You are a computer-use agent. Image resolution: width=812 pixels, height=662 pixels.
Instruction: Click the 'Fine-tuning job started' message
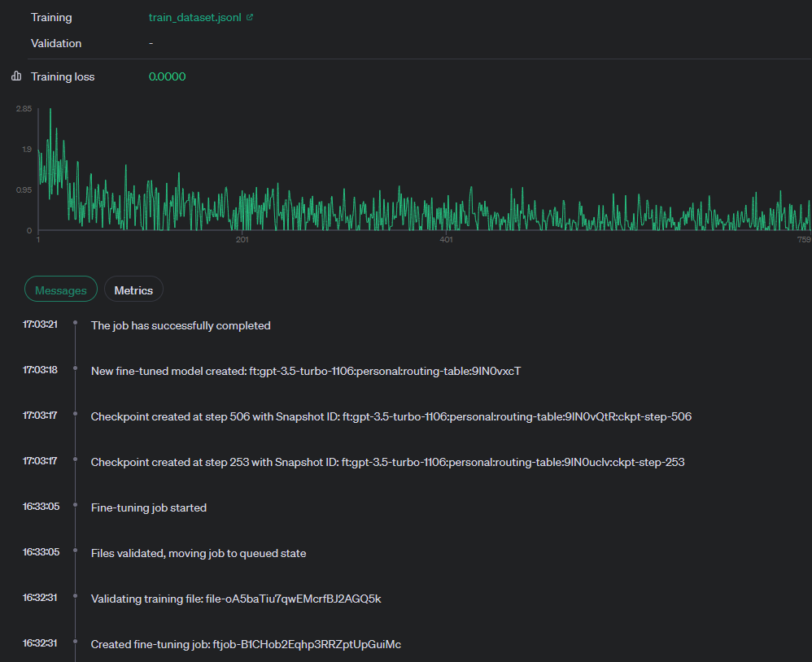149,507
